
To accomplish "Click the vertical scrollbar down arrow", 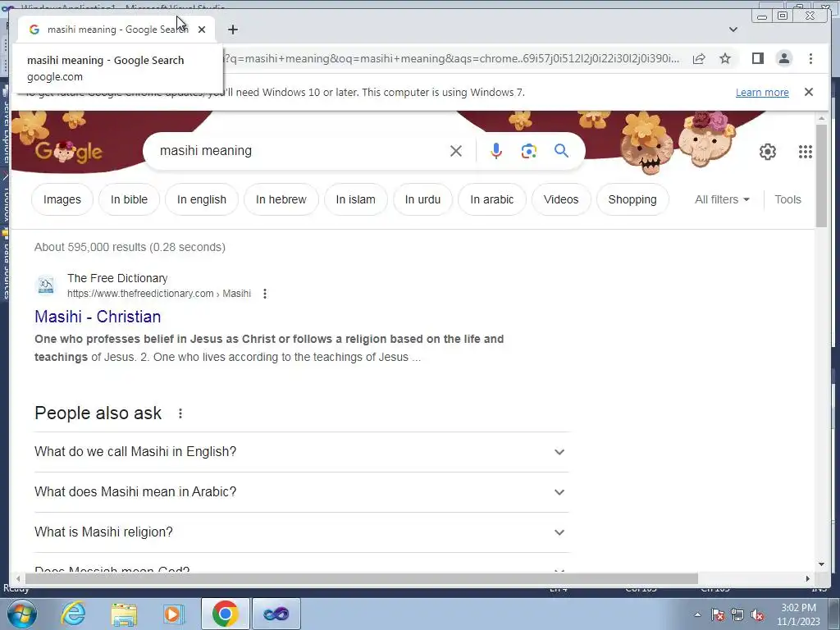I will click(821, 564).
